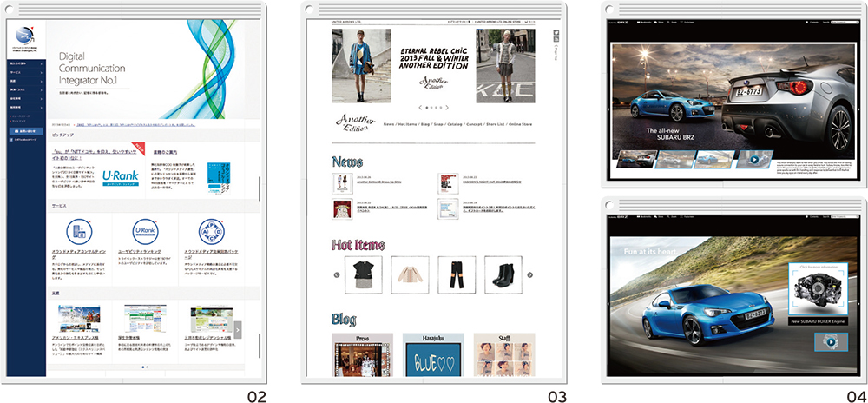The width and height of the screenshot is (868, 403).
Task: Click the blue contact button in sidebar
Action: 26,131
